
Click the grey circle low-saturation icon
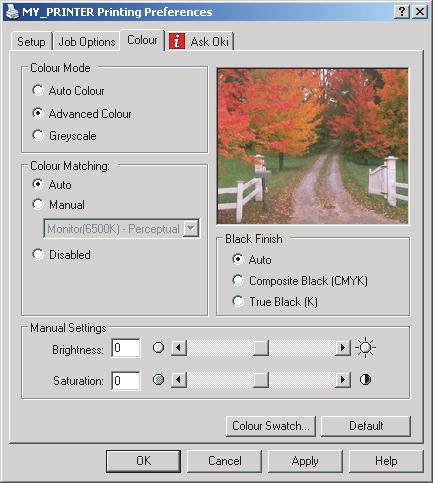point(158,380)
